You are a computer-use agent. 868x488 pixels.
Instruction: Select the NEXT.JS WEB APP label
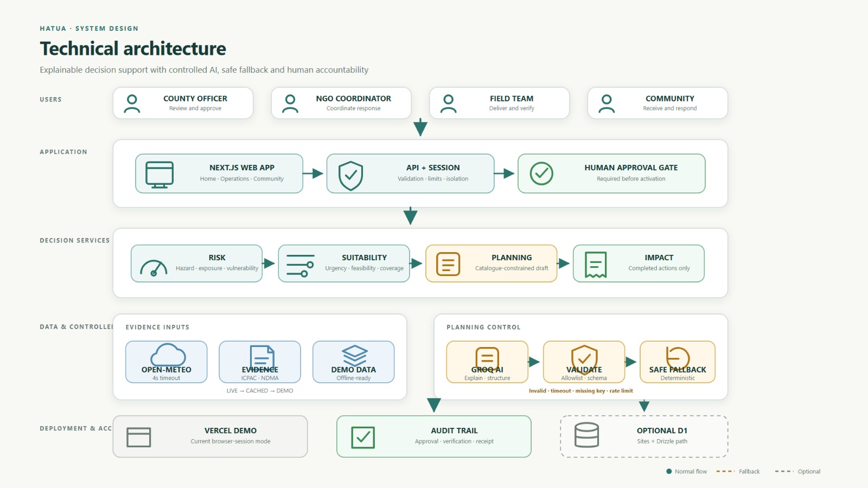click(x=242, y=168)
